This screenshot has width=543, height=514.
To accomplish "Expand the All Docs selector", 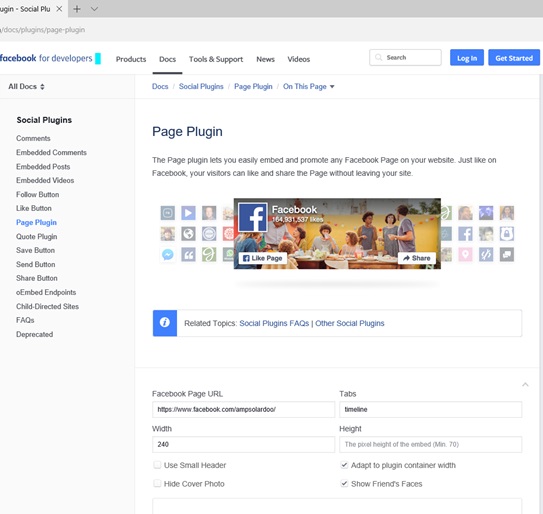I will point(26,87).
